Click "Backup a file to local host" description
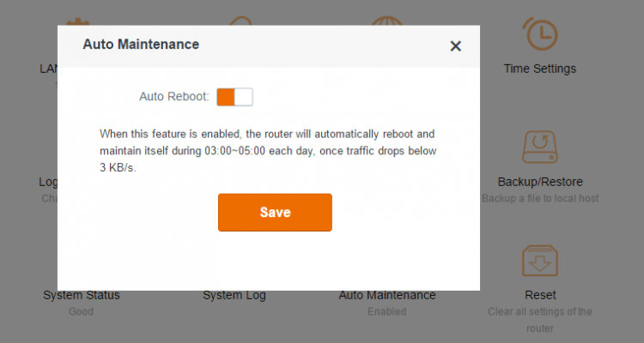Screen dimensions: 644x343 click(x=540, y=198)
